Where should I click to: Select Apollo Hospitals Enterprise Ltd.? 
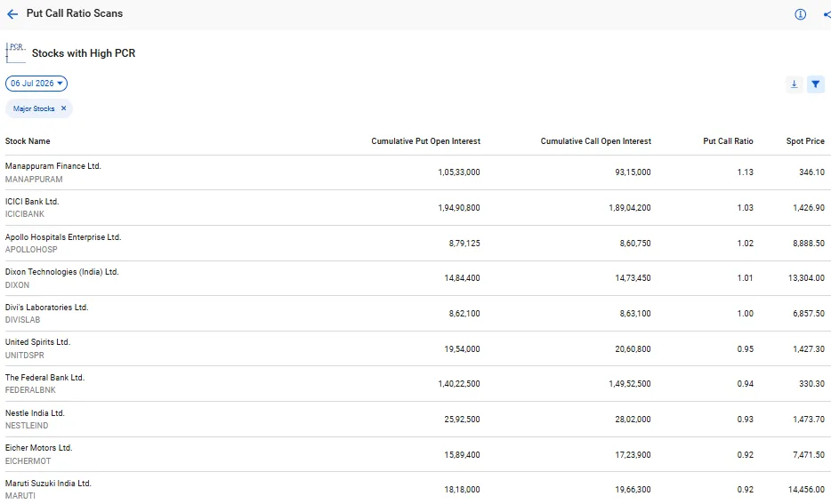coord(63,237)
